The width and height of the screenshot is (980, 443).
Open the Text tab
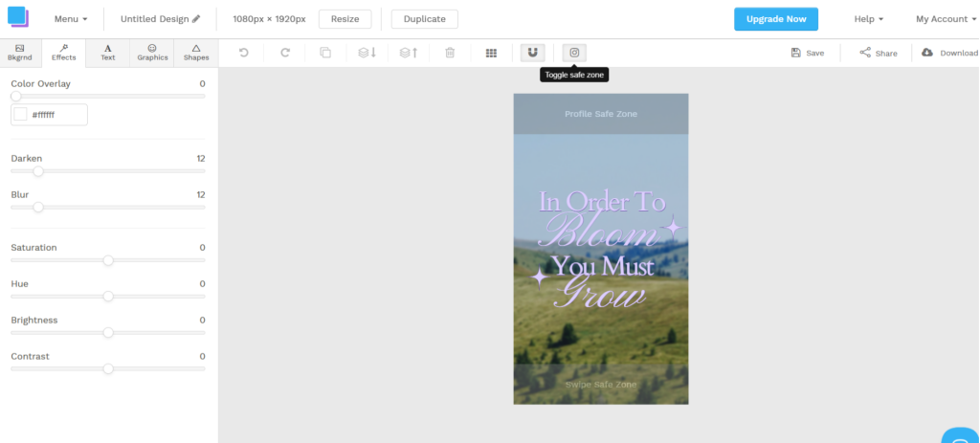[108, 54]
